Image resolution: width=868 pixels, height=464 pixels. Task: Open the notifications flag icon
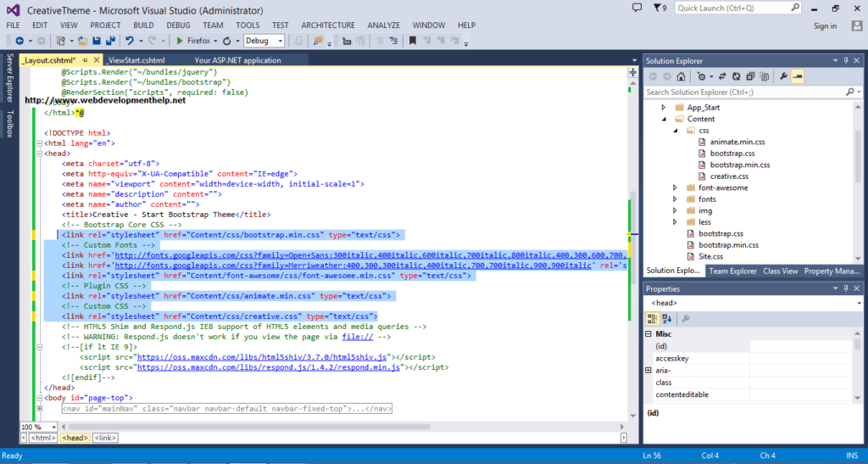(657, 8)
